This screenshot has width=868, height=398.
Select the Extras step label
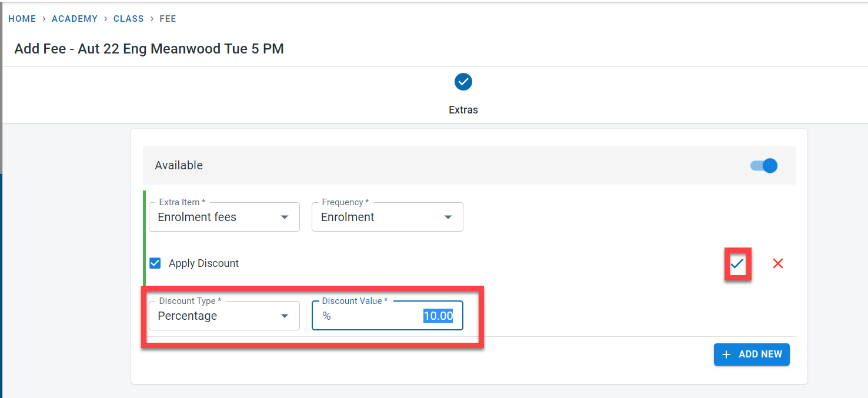[x=463, y=110]
